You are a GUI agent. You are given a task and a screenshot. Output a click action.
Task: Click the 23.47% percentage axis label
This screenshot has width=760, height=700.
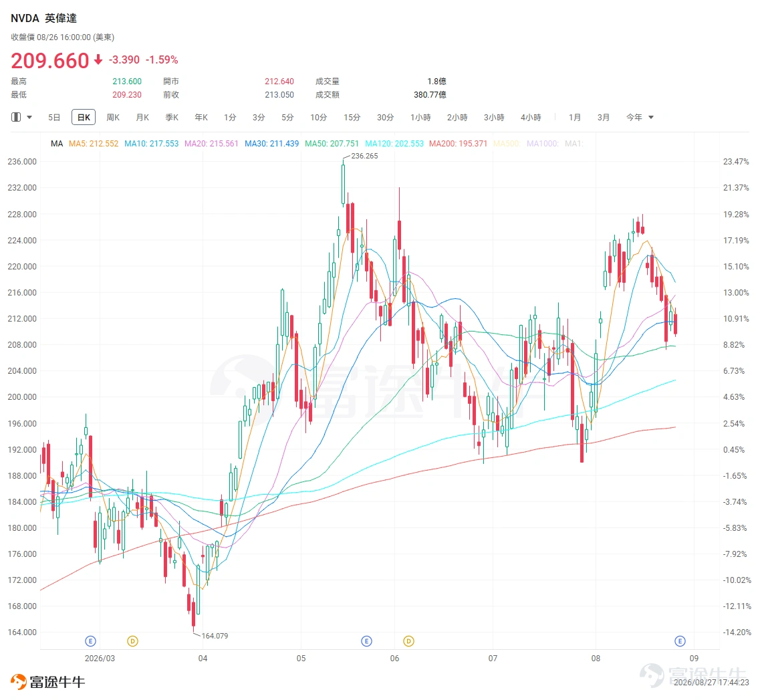click(736, 161)
